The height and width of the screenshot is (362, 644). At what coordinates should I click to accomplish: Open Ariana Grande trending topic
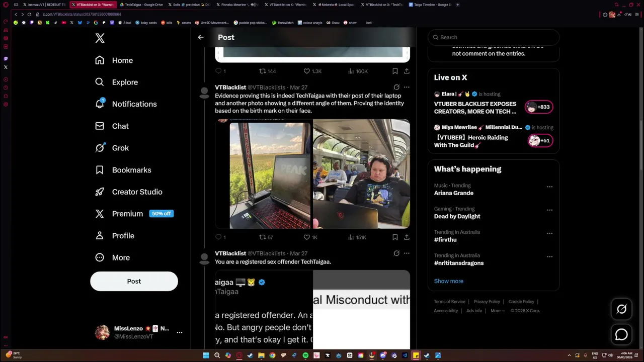tap(454, 193)
